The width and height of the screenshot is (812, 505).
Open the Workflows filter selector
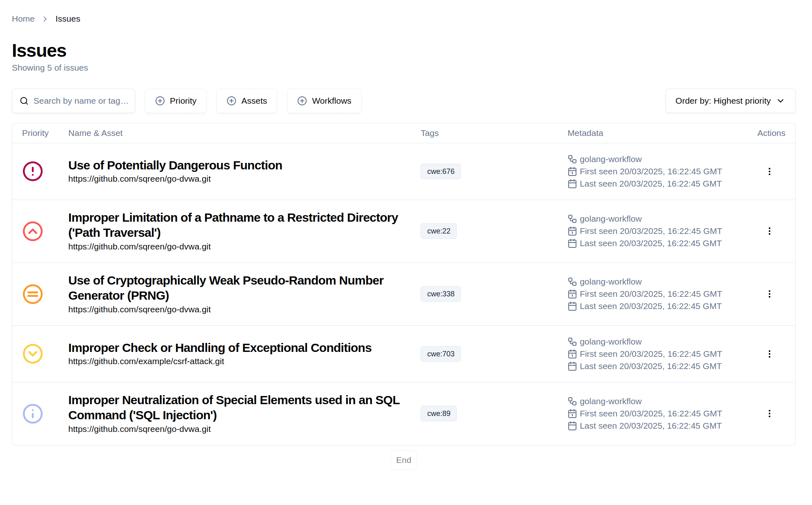click(x=324, y=101)
